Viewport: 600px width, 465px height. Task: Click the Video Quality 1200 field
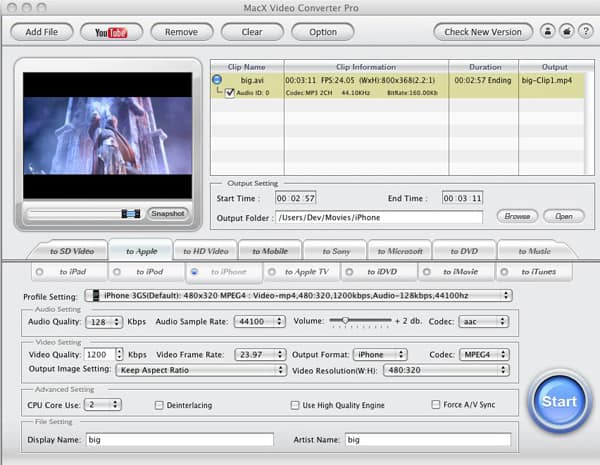click(100, 354)
